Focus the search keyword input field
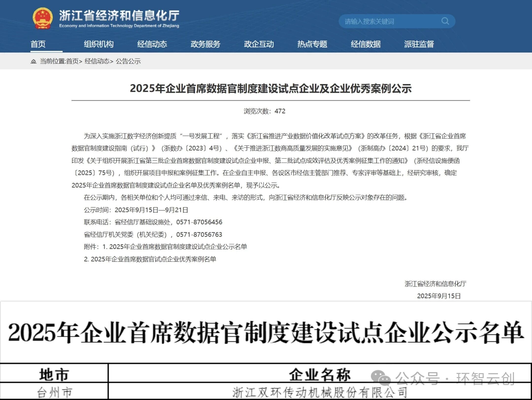 (389, 21)
